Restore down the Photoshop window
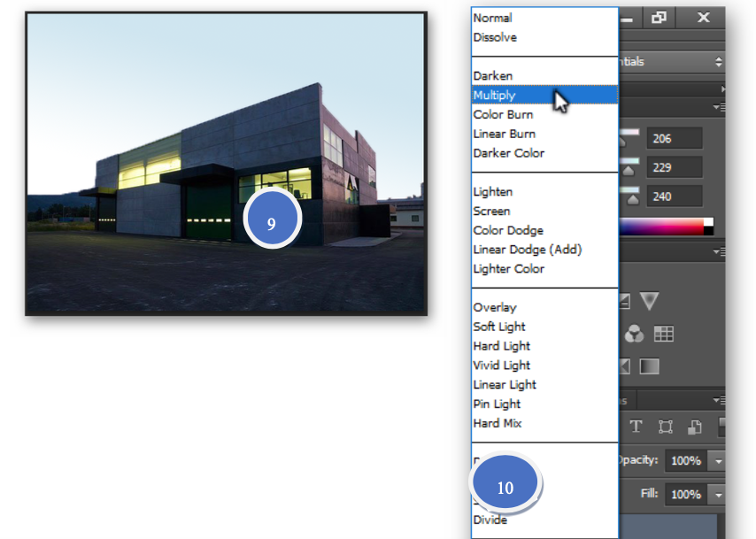 pos(660,17)
